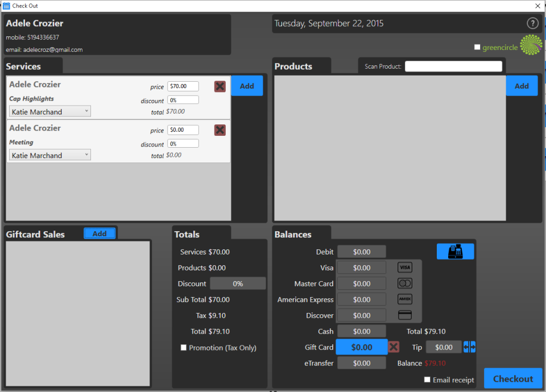Click the American Express card icon
This screenshot has width=546, height=392.
point(404,299)
